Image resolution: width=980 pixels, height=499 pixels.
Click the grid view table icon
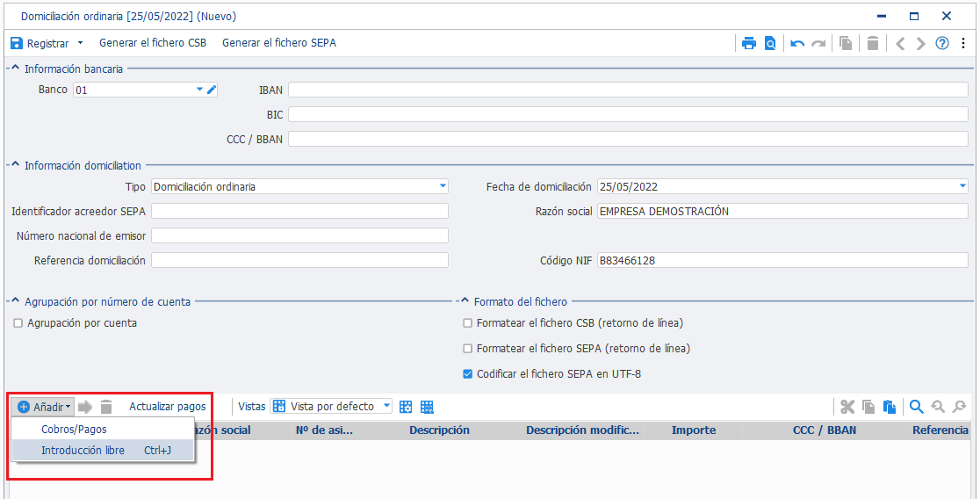tap(427, 407)
